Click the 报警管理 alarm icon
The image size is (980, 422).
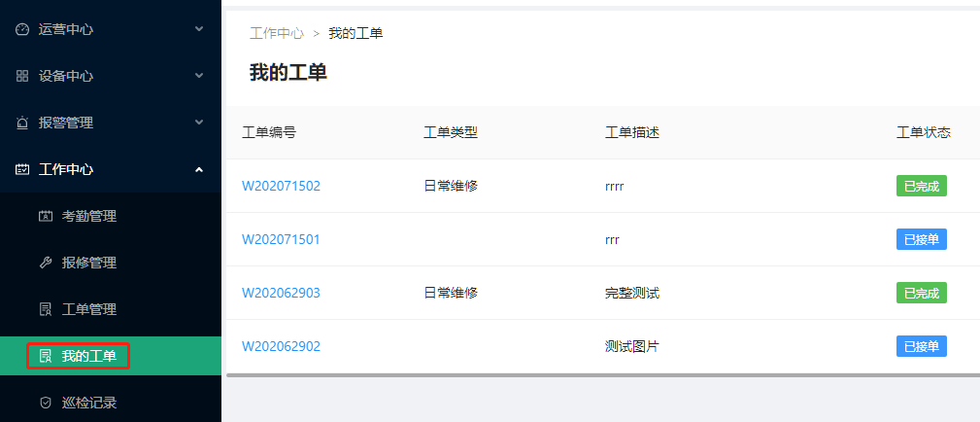pyautogui.click(x=22, y=123)
